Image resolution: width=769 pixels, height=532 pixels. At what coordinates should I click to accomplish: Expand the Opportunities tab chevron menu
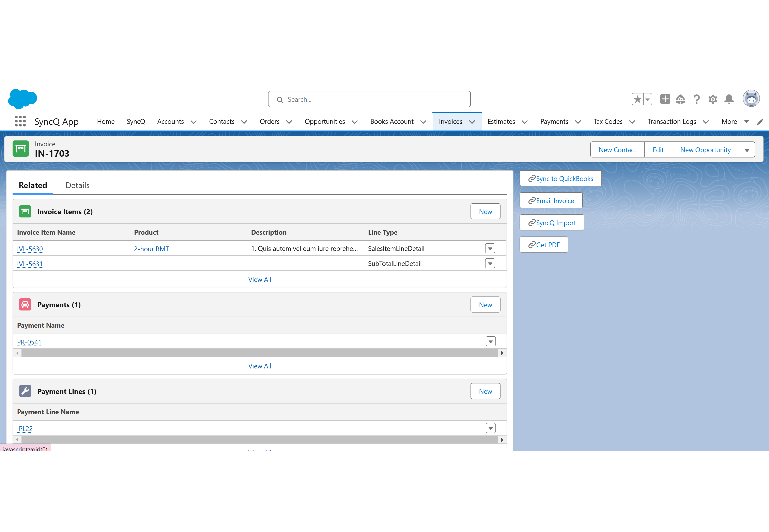(x=355, y=122)
